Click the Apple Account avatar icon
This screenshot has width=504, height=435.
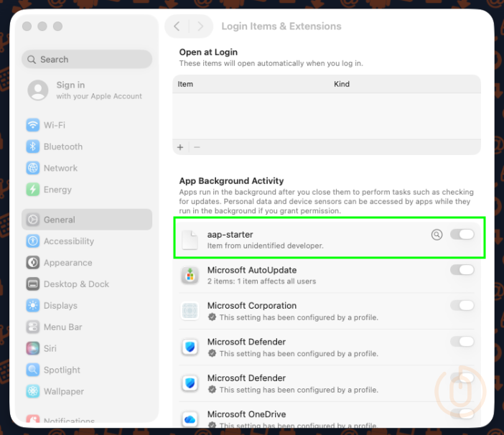38,90
